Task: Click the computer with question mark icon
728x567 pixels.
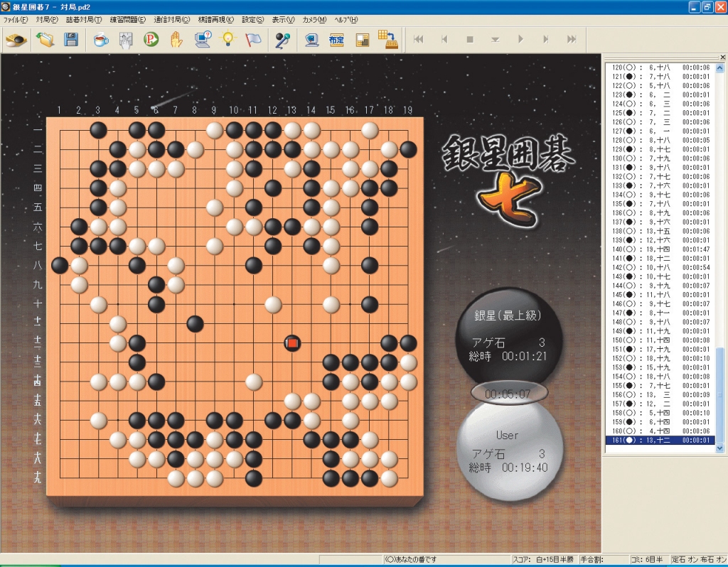Action: pyautogui.click(x=203, y=40)
